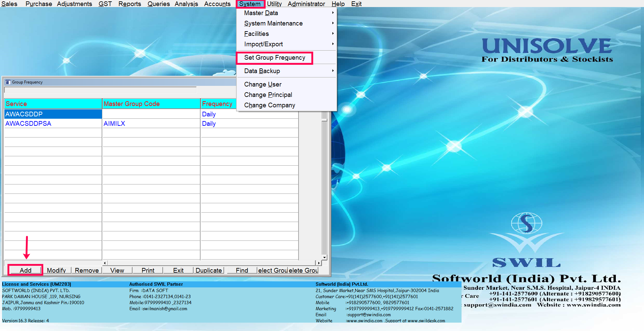Viewport: 644px width, 331px height.
Task: Click the Group Frequency window icon
Action: [x=8, y=82]
